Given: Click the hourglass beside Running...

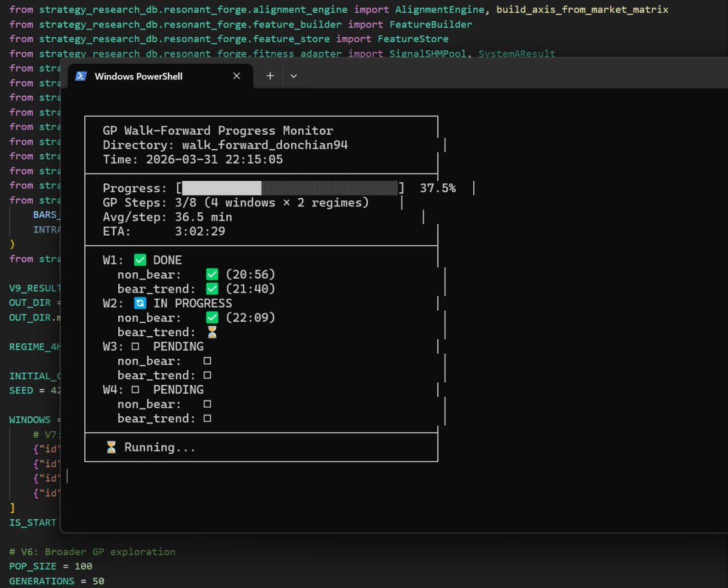Looking at the screenshot, I should pos(111,447).
